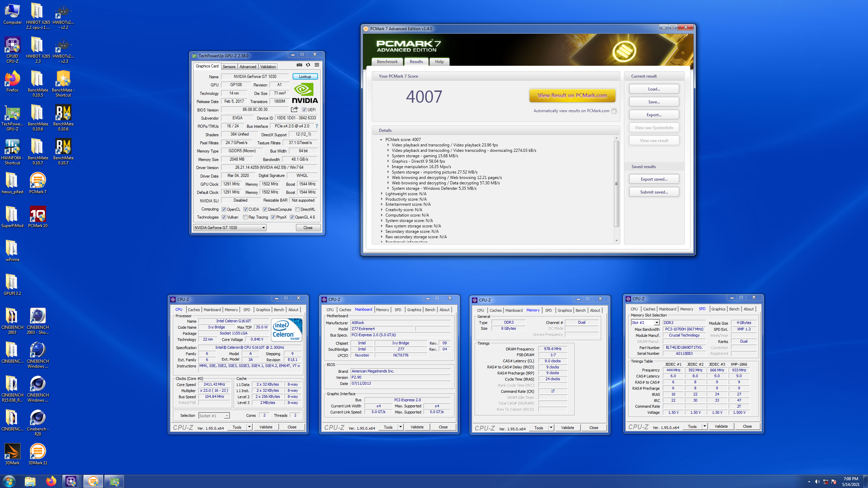
Task: Click the Submit saved... button
Action: click(654, 192)
